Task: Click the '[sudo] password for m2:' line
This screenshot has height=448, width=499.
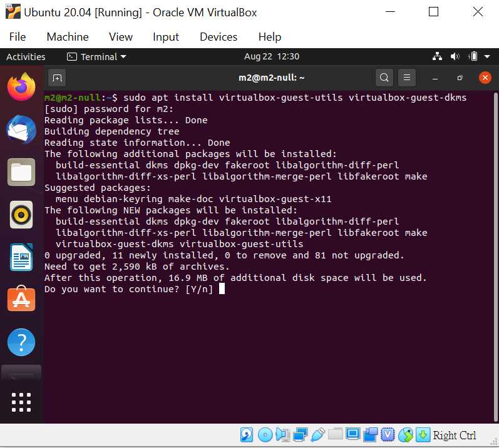Action: pos(109,109)
